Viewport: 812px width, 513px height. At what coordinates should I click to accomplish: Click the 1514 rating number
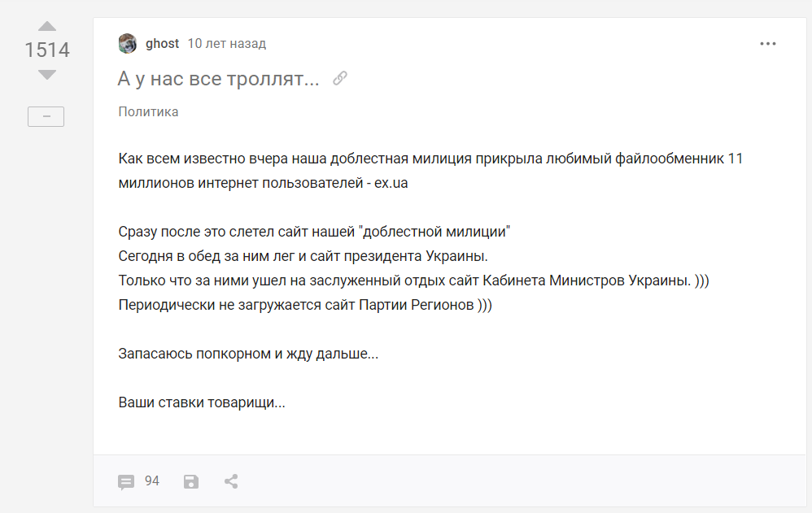(47, 50)
